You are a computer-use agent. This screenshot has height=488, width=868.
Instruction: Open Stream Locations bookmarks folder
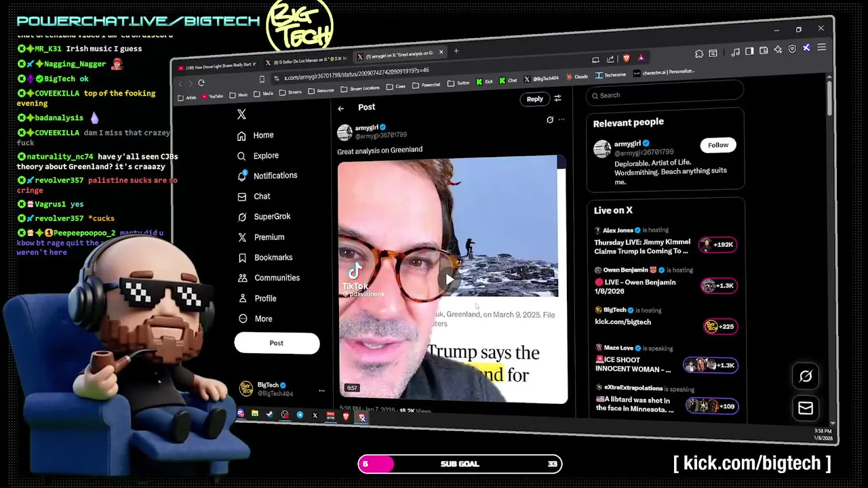pyautogui.click(x=360, y=88)
